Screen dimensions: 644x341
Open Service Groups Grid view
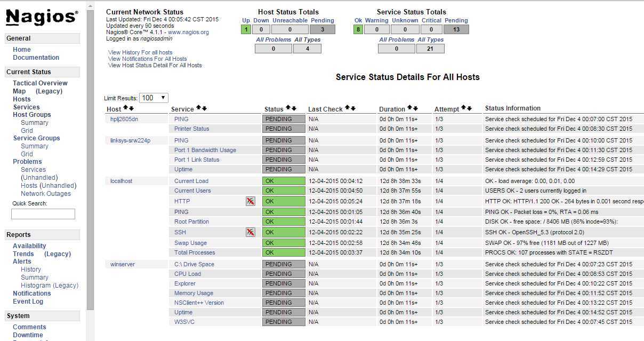27,154
